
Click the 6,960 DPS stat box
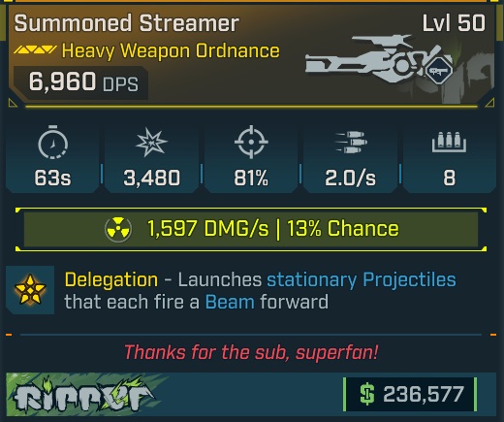pyautogui.click(x=80, y=82)
